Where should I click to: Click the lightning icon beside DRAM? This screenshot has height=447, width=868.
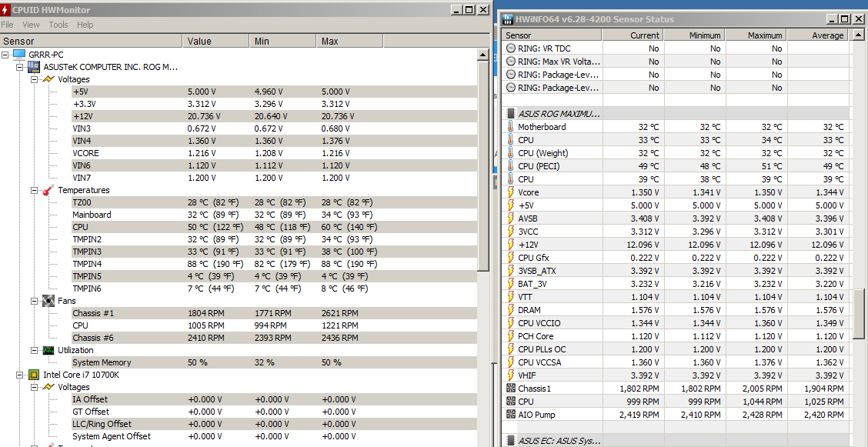pyautogui.click(x=511, y=310)
